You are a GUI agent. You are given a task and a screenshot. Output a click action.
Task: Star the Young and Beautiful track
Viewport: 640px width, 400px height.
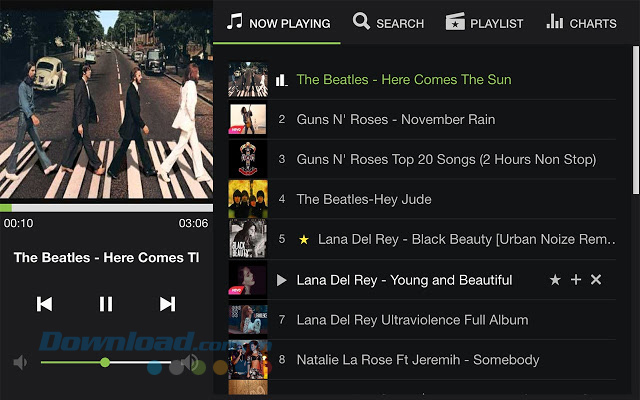coord(555,280)
